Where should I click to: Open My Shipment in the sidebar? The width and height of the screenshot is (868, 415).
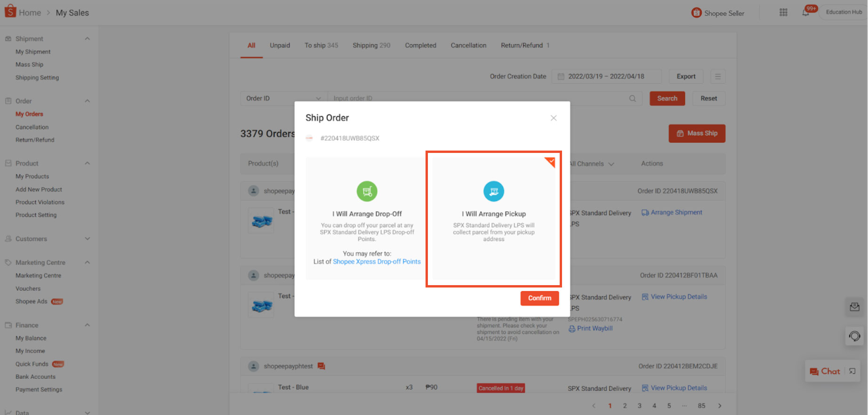[x=33, y=52]
